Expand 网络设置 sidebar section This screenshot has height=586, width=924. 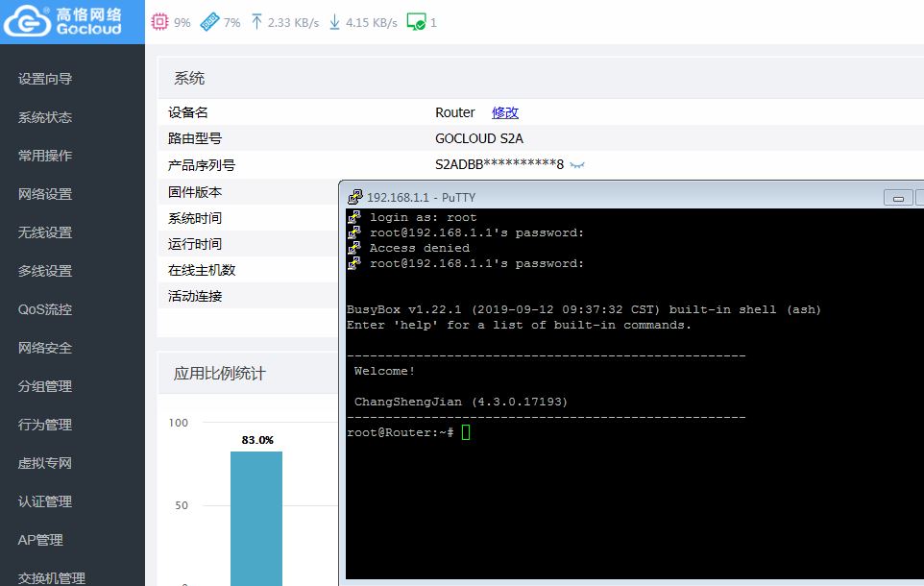click(x=45, y=194)
